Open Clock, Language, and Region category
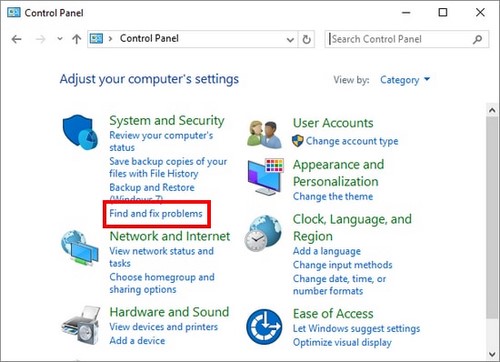 point(352,228)
